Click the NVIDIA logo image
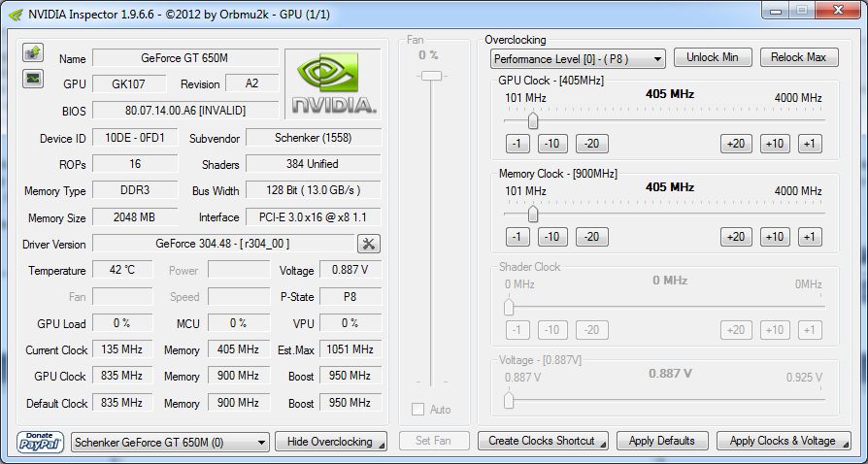Screen dimensions: 868x464 (x=333, y=83)
